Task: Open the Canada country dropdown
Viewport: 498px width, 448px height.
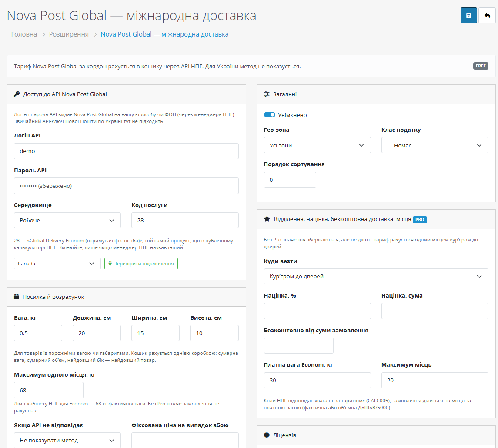Action: click(x=57, y=264)
